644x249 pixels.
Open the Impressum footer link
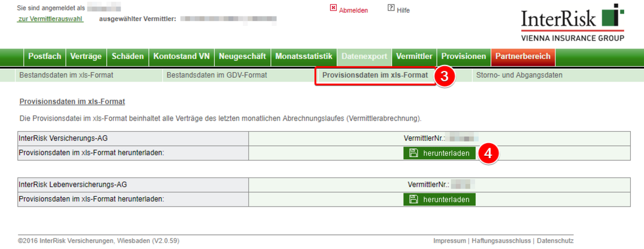(x=450, y=241)
